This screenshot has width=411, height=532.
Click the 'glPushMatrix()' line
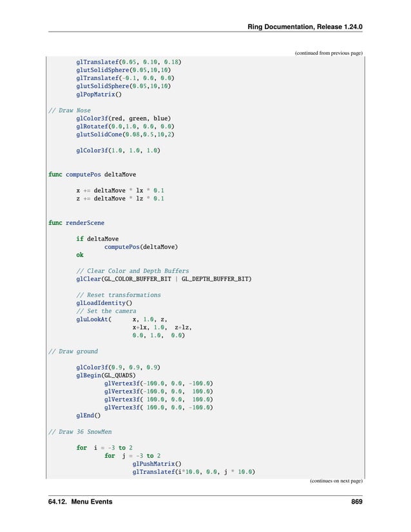[157, 464]
